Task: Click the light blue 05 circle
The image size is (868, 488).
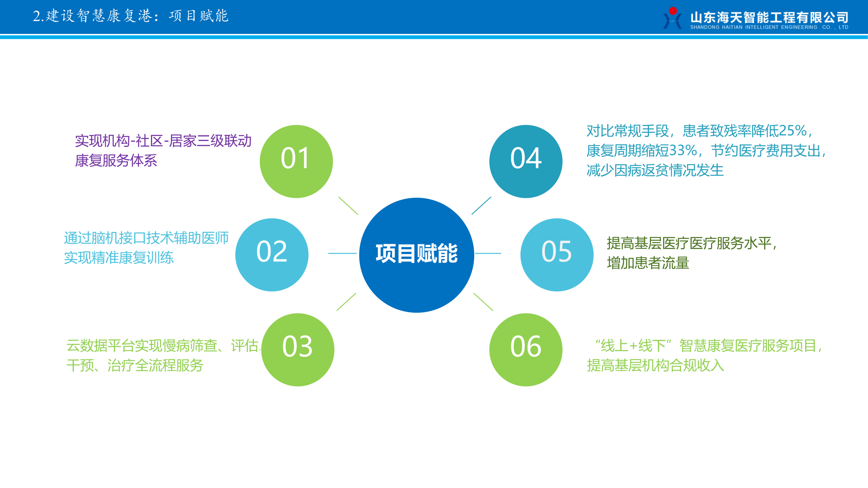Action: (557, 255)
